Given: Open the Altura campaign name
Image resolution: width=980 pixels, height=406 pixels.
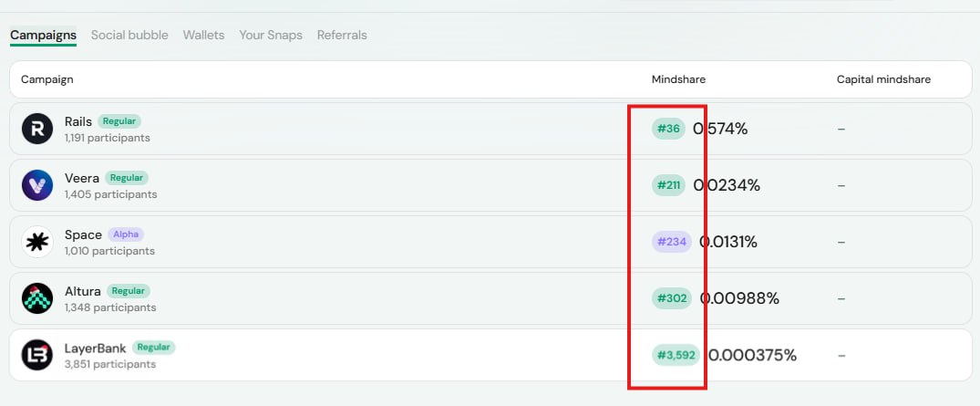Looking at the screenshot, I should click(x=82, y=291).
